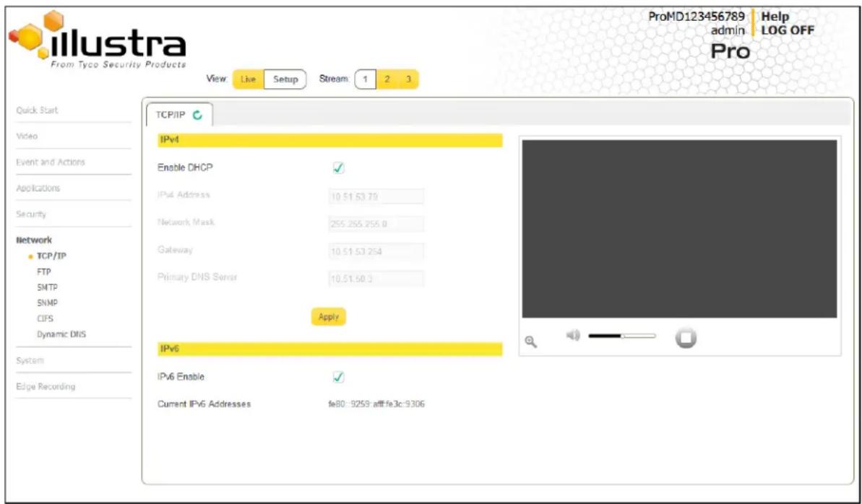
Task: Click the IPv4 section header
Action: coord(330,140)
